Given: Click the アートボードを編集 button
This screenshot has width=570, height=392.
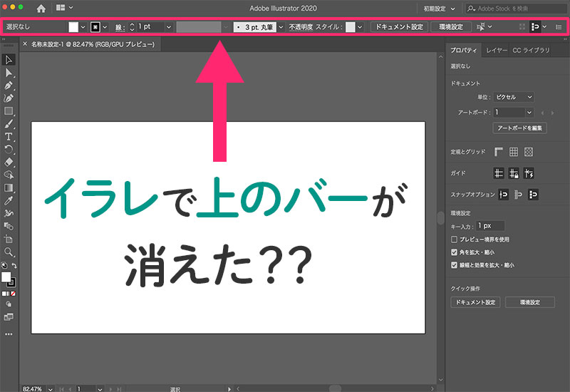Looking at the screenshot, I should coord(519,128).
